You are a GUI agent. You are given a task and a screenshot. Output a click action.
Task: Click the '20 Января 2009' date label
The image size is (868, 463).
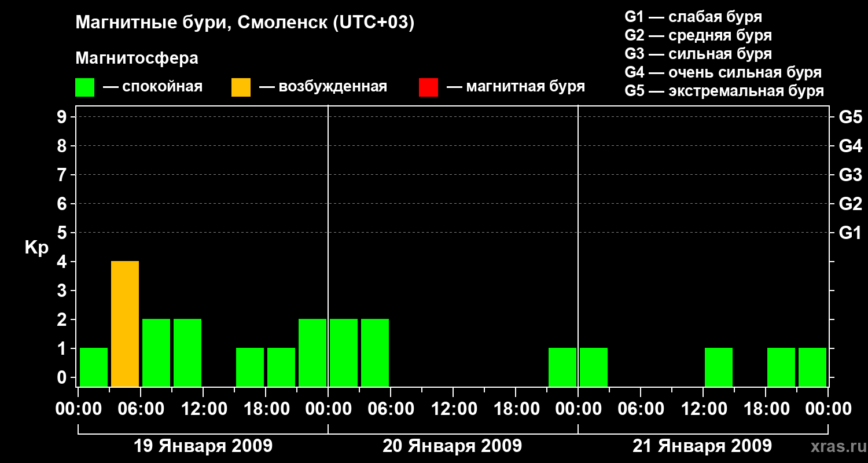tap(453, 446)
